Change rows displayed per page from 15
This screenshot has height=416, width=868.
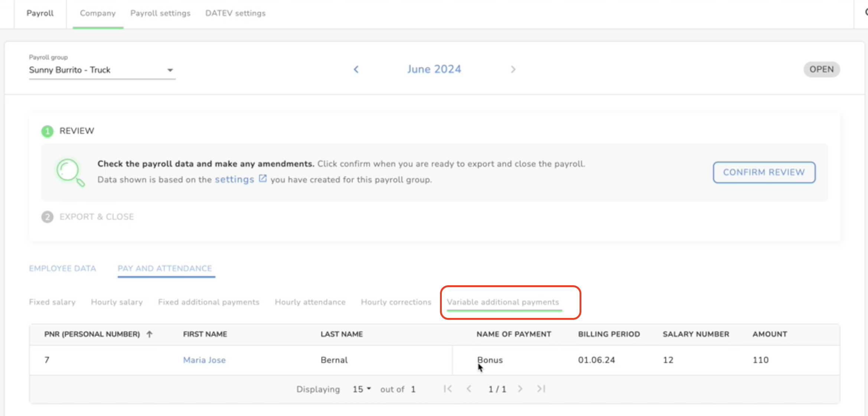click(x=362, y=389)
